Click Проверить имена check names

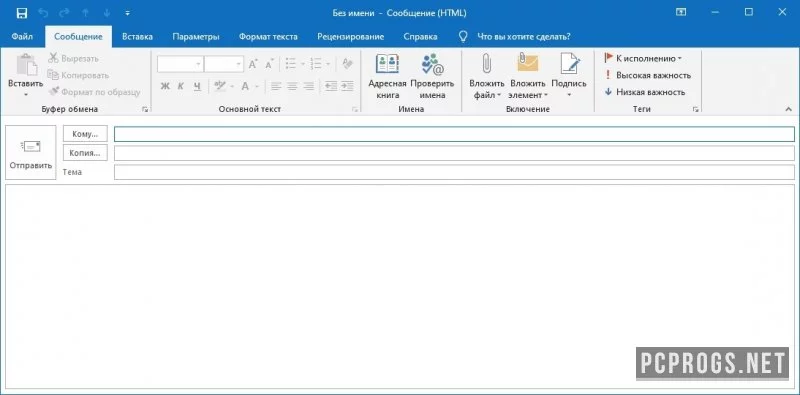tap(432, 77)
